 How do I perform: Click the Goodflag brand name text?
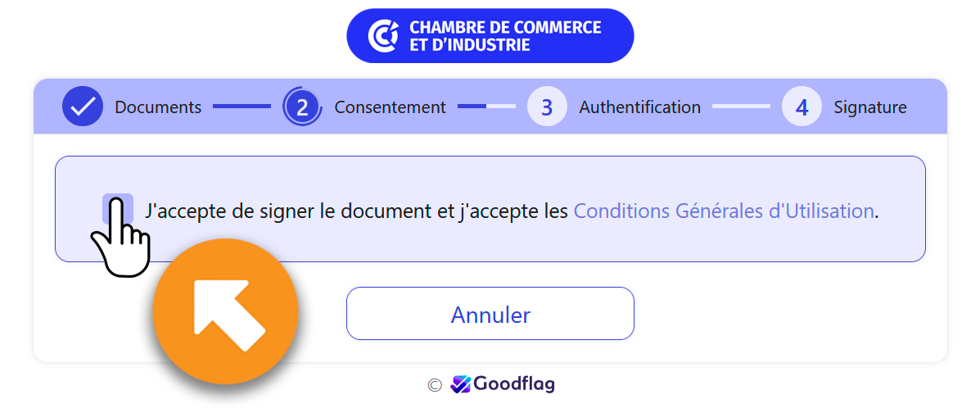(514, 383)
